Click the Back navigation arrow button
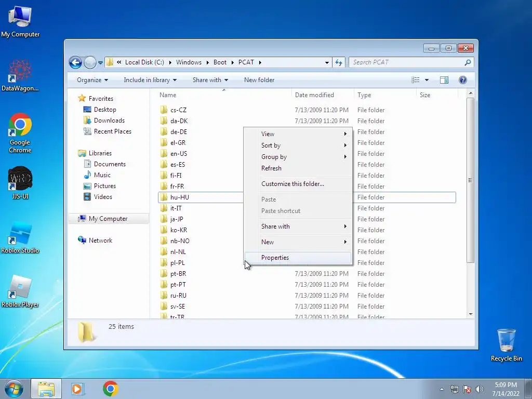This screenshot has height=399, width=532. coord(75,62)
